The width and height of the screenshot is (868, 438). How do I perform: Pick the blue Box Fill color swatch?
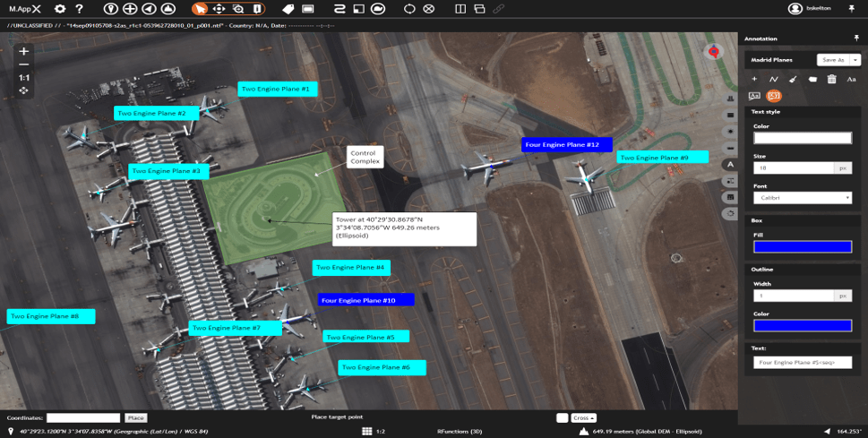click(803, 247)
